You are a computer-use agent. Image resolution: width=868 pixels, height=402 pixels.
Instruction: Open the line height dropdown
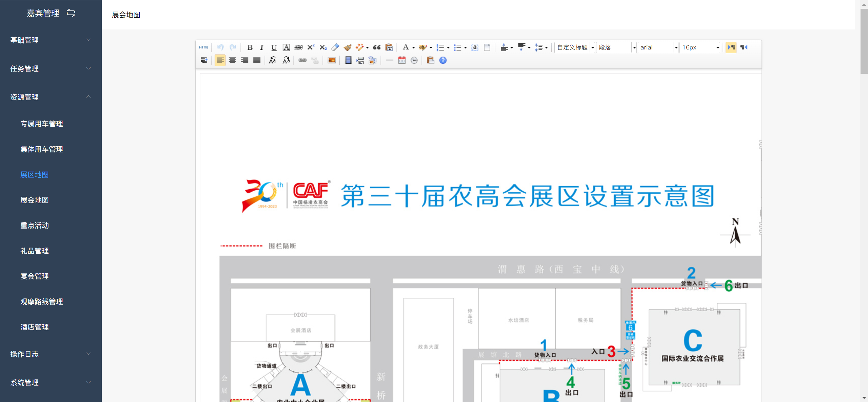[x=547, y=48]
